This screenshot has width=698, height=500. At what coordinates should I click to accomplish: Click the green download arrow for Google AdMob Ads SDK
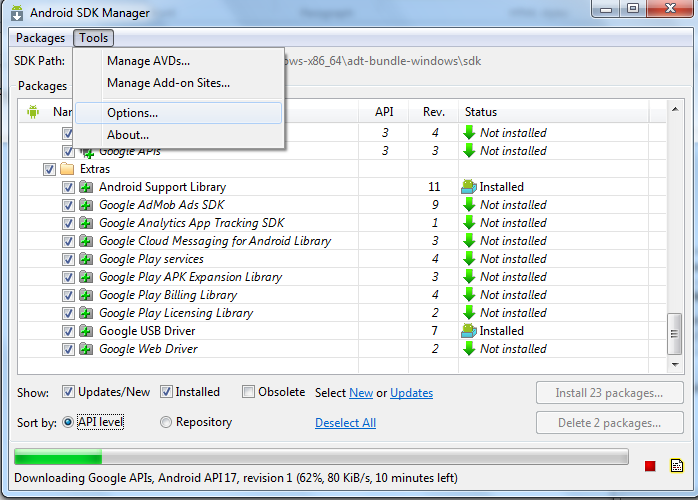point(469,205)
